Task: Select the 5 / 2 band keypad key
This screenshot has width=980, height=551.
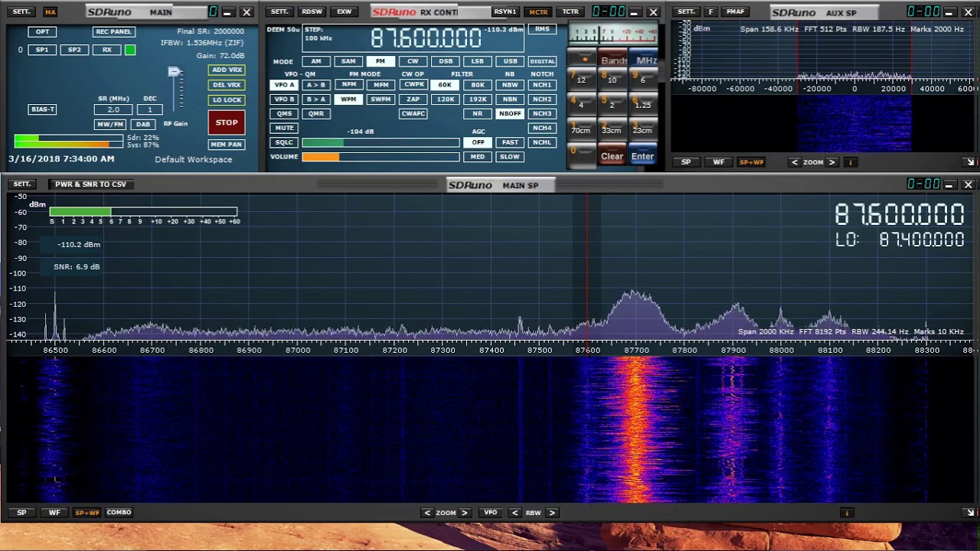Action: coord(612,103)
